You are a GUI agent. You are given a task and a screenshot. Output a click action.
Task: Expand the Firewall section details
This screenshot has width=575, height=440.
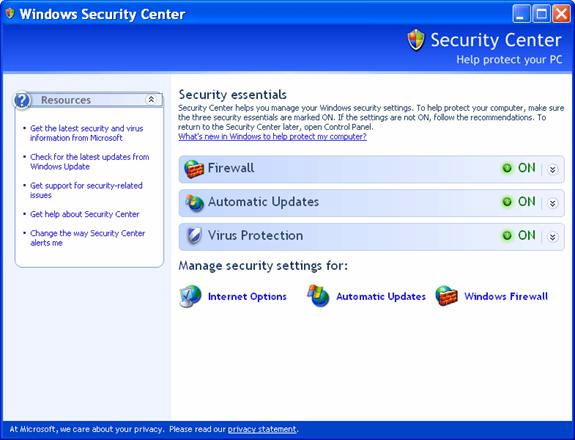(x=553, y=169)
